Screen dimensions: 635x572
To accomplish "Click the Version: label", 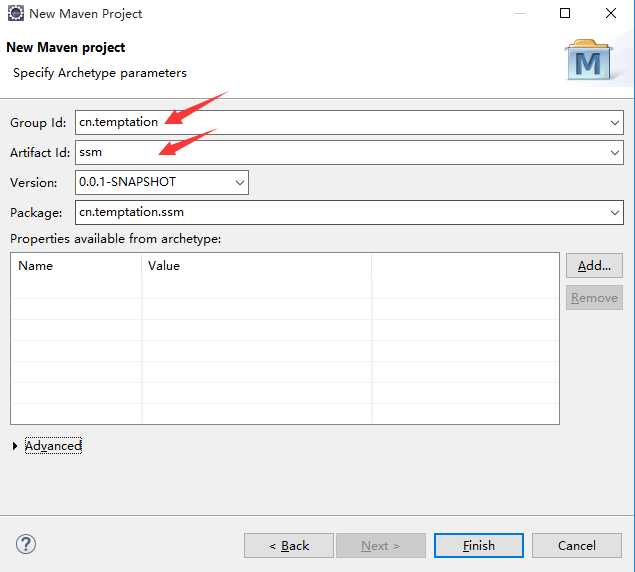I will tap(34, 183).
